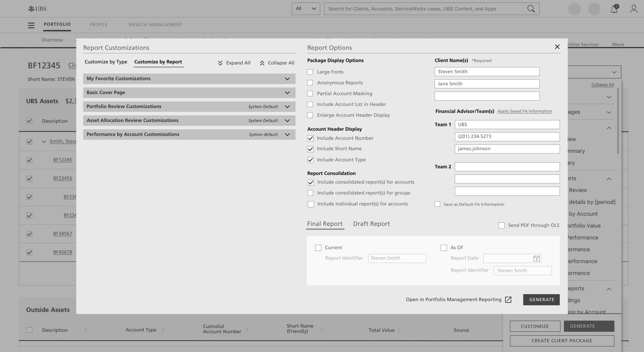Enable Large Fonts option
This screenshot has height=352, width=644.
(x=310, y=72)
